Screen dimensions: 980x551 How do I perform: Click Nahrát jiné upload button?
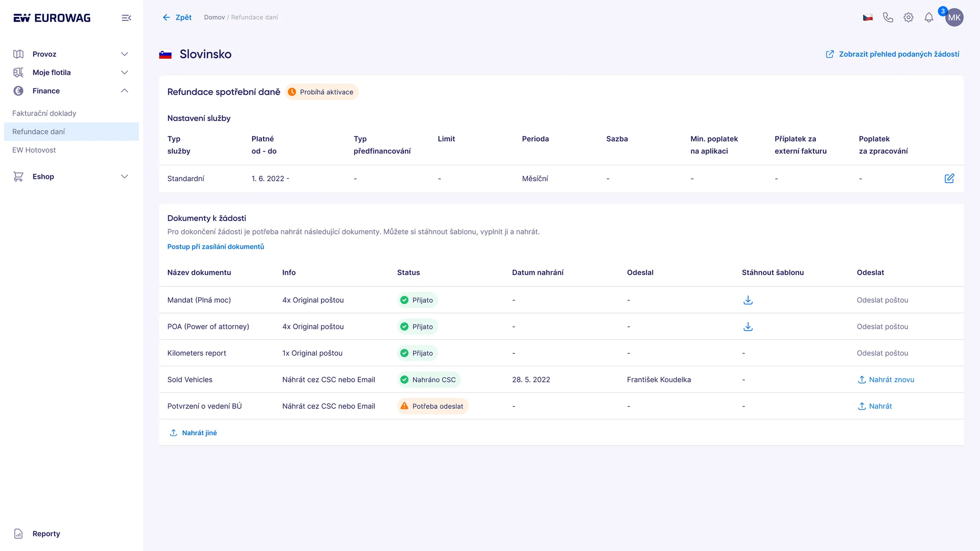tap(193, 433)
